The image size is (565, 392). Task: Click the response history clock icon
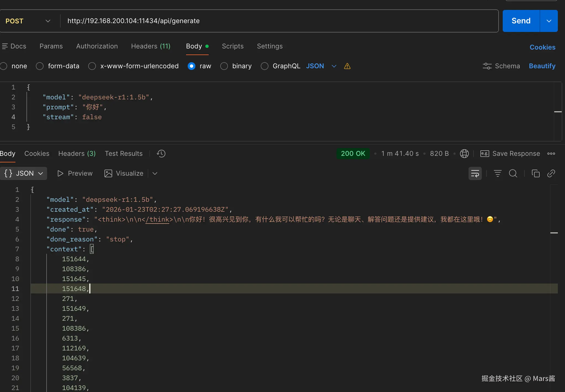click(x=161, y=154)
